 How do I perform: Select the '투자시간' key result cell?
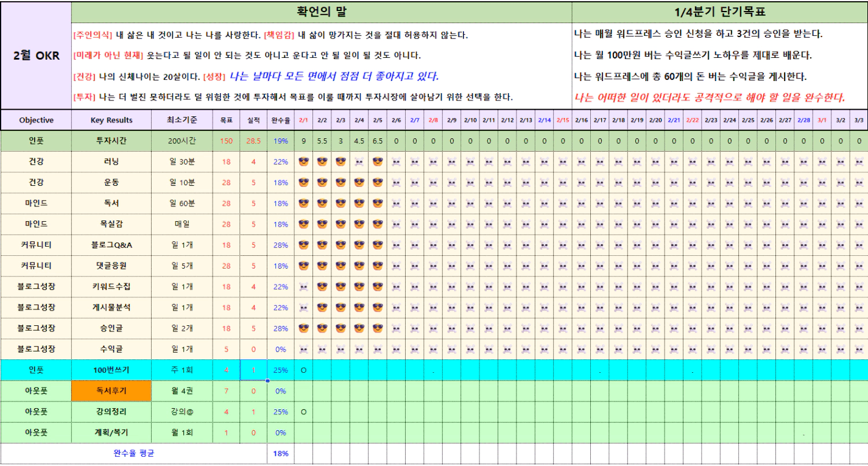coord(111,141)
